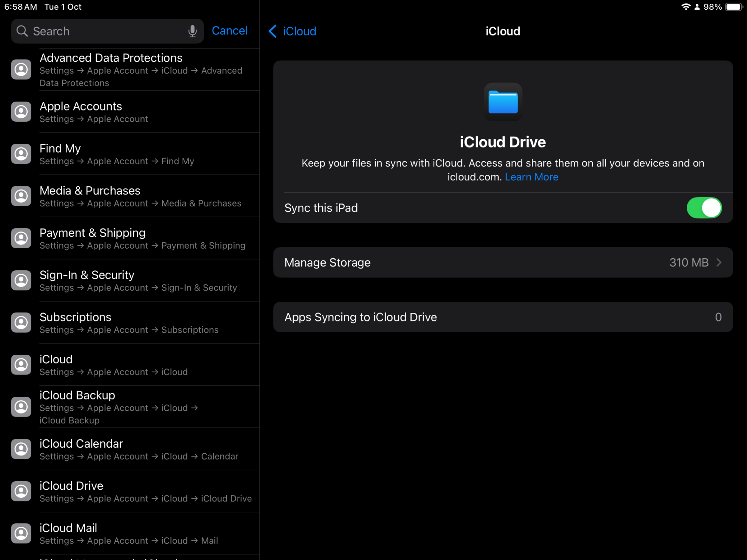Click the back chevron beside iCloud

273,31
